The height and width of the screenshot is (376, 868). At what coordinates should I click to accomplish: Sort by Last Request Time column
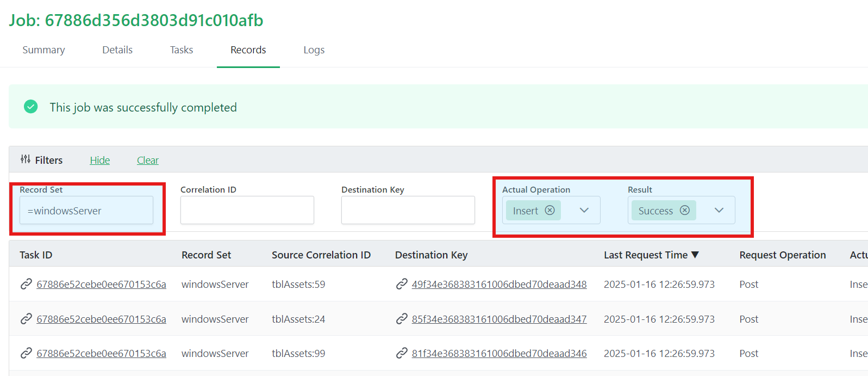(651, 255)
